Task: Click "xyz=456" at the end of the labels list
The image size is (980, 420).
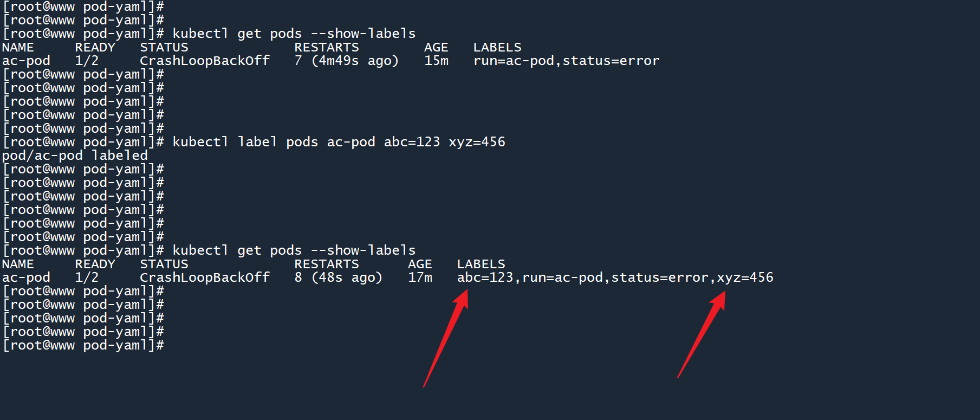Action: pos(745,277)
